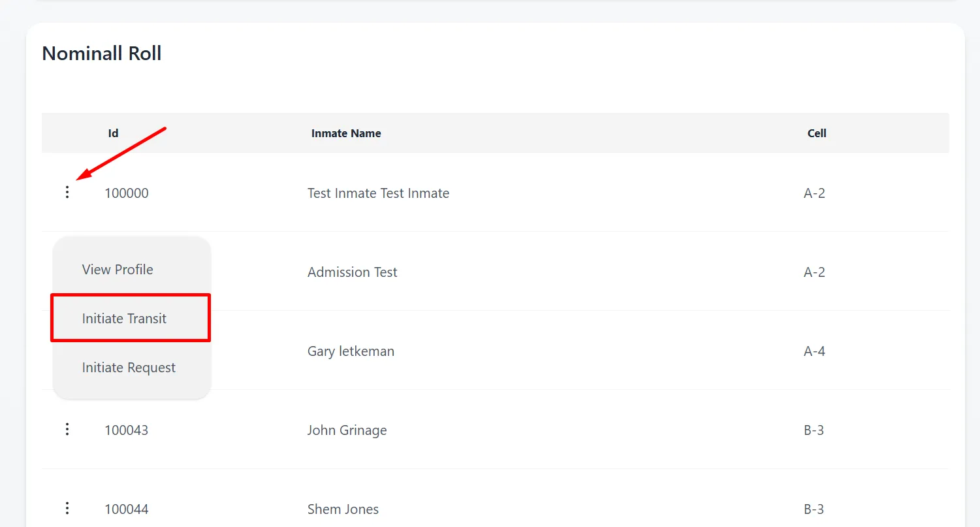Image resolution: width=980 pixels, height=527 pixels.
Task: Click the Shem Jones name
Action: click(343, 509)
